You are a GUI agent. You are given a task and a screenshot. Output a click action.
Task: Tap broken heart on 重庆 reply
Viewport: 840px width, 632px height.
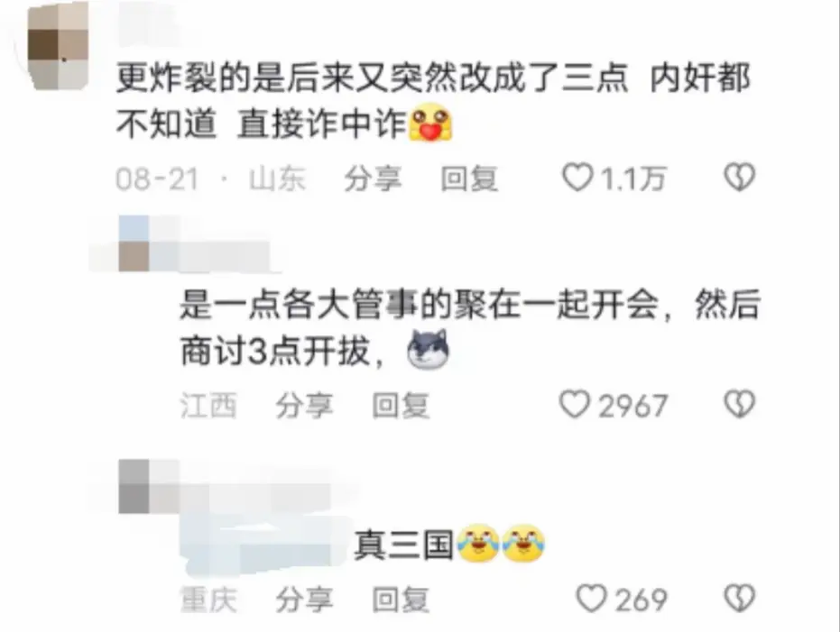739,599
